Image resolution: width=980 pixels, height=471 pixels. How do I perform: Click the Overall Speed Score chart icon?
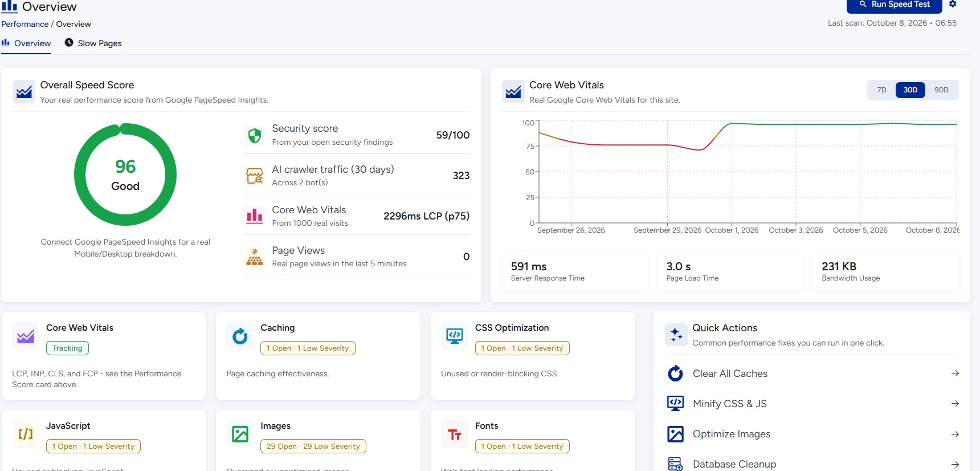(24, 92)
